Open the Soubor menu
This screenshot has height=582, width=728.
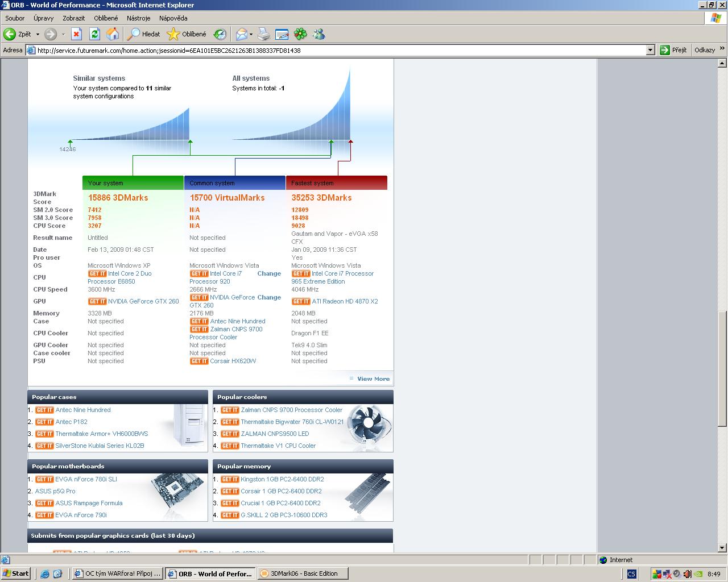(x=15, y=18)
